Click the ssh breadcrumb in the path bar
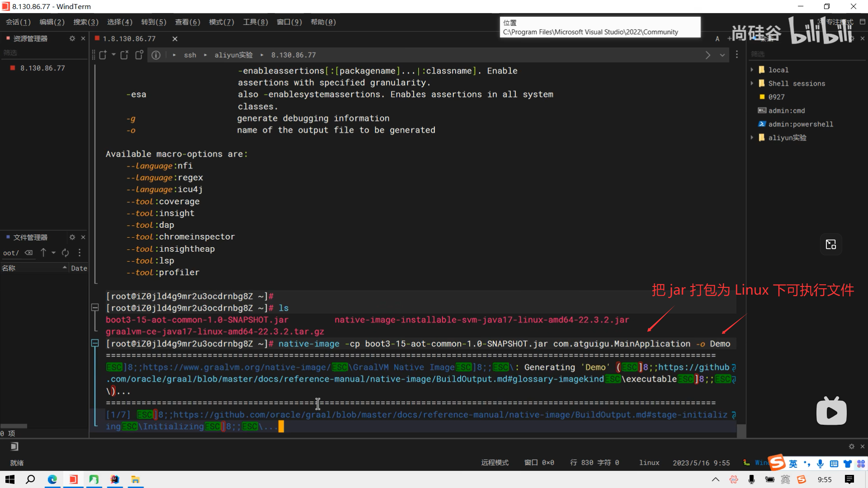Image resolution: width=868 pixels, height=488 pixels. (190, 55)
